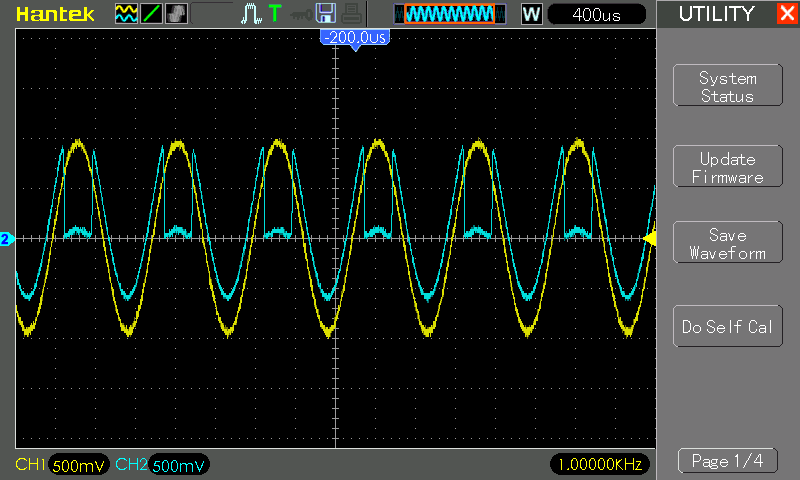Click the gray persistence icon
Screen dimensions: 800x480
click(177, 14)
